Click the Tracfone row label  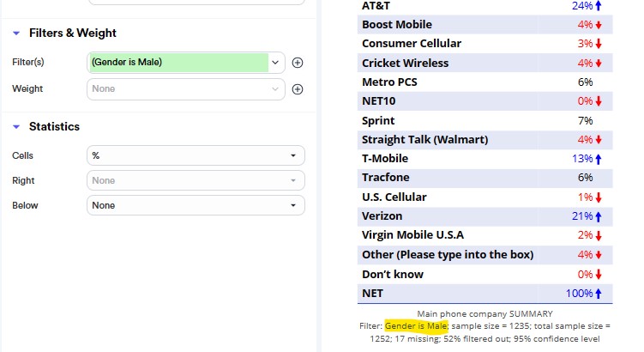click(385, 178)
